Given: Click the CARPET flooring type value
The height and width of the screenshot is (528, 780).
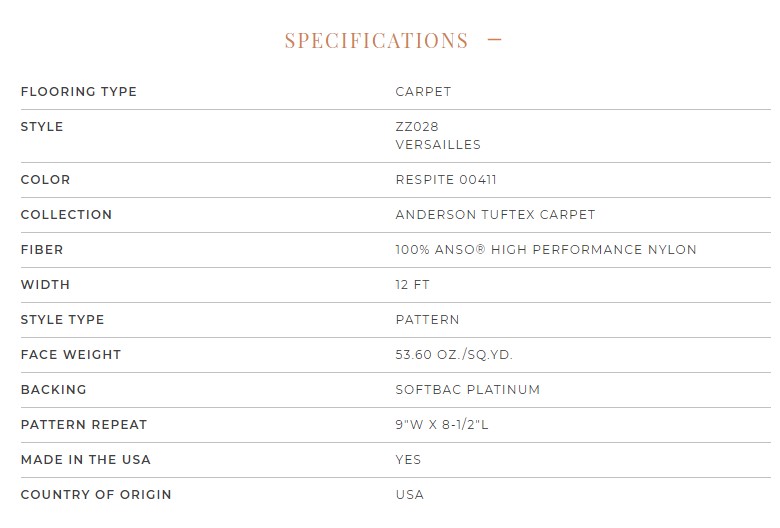Looking at the screenshot, I should [423, 92].
